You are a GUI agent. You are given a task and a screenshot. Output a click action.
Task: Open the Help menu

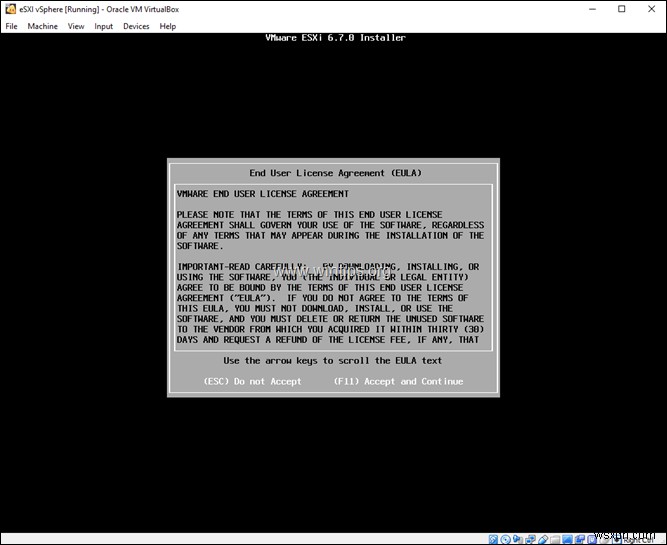click(168, 26)
